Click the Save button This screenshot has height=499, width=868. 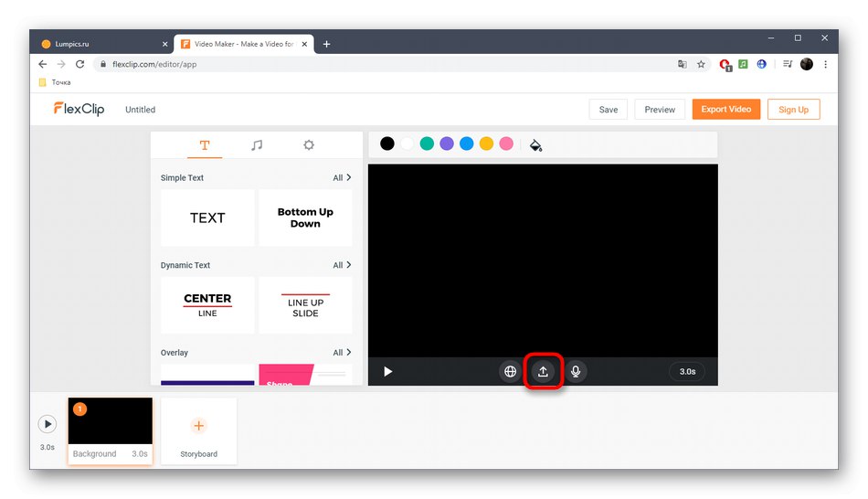click(x=608, y=110)
